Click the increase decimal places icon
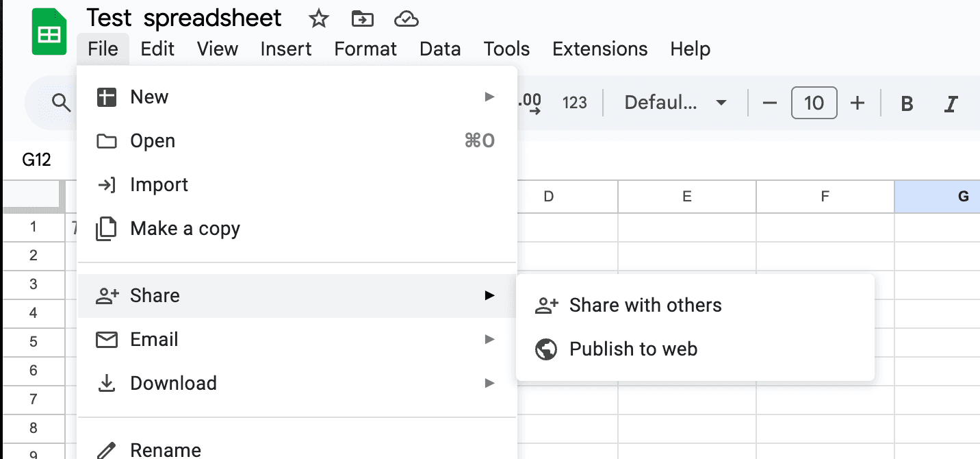The image size is (980, 459). [x=531, y=103]
